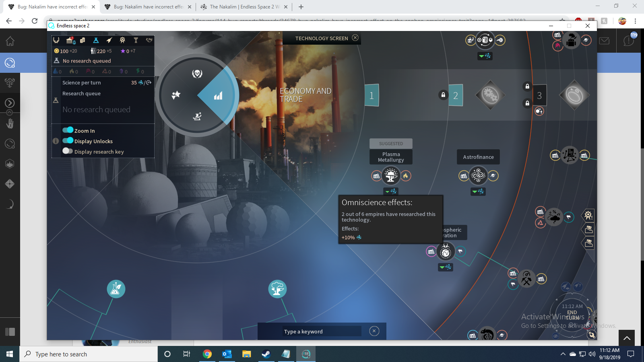Image resolution: width=644 pixels, height=362 pixels.
Task: Select the storm cloud math technology node
Action: (554, 217)
